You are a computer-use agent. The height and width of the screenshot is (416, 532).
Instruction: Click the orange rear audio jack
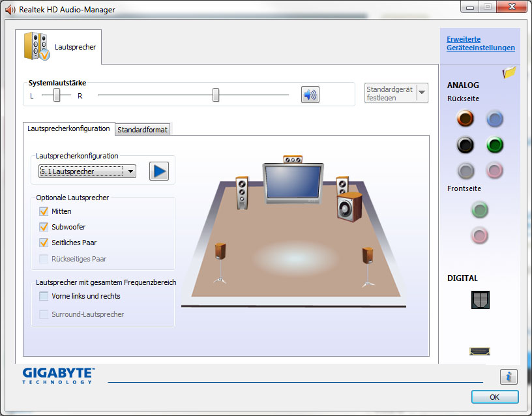coord(465,119)
